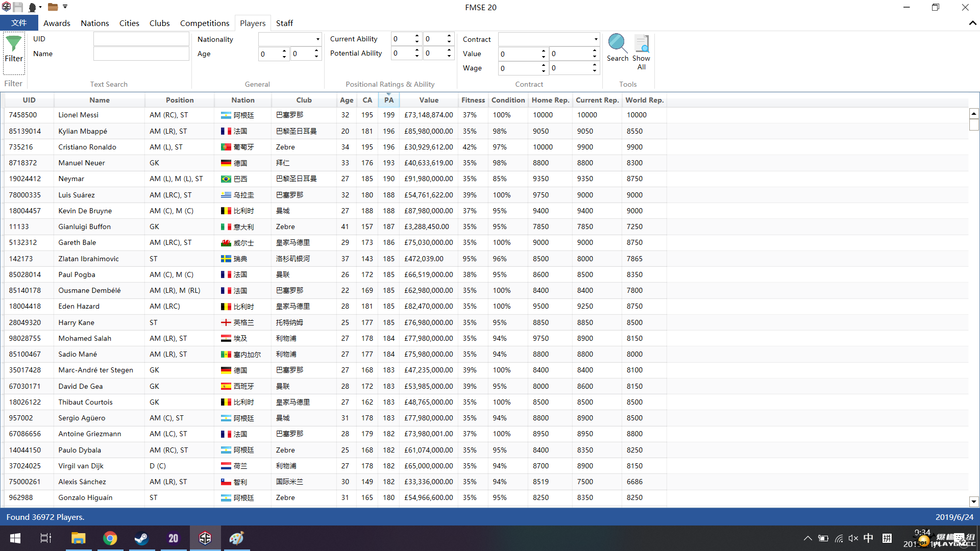Open the brown folder icon in quick toolbar

coord(53,7)
